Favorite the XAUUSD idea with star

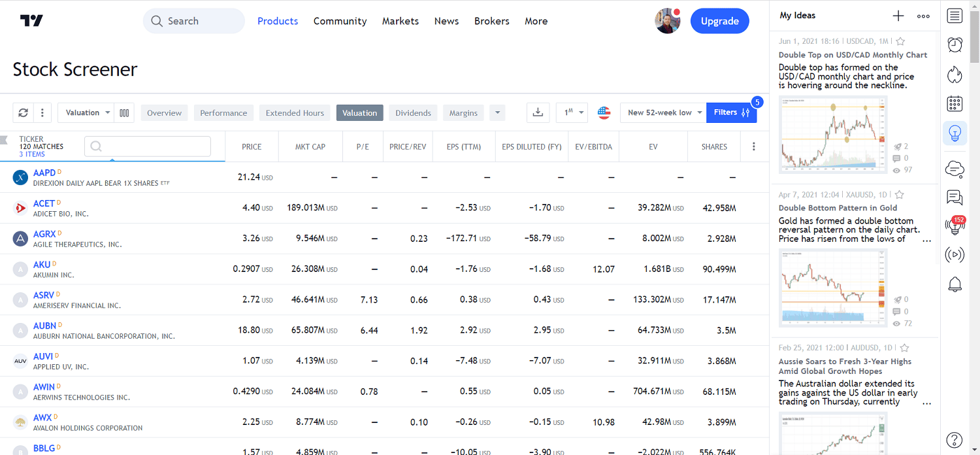coord(899,194)
